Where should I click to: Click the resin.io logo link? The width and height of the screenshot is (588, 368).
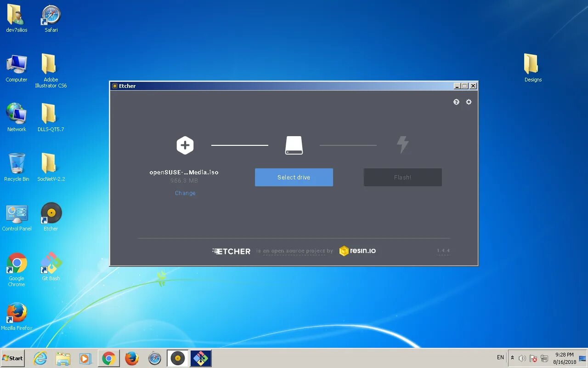pyautogui.click(x=357, y=251)
